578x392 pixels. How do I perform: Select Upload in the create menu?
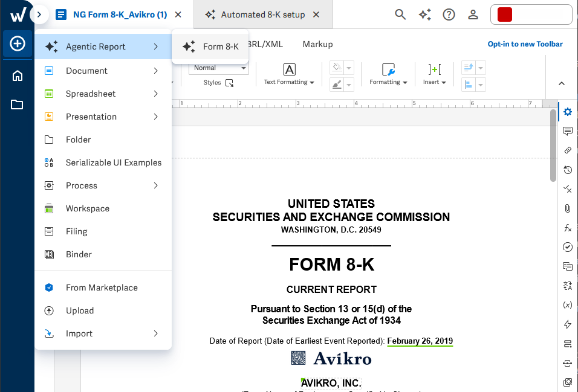click(103, 310)
